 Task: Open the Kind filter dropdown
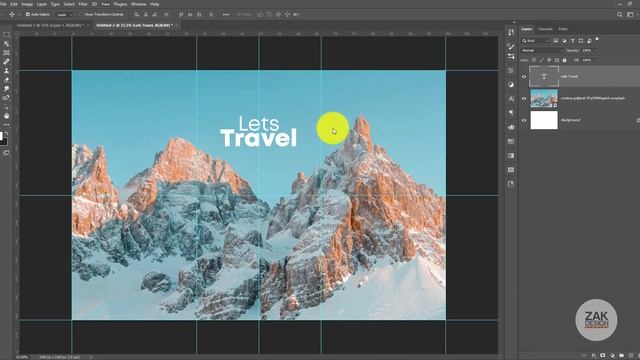coord(536,41)
